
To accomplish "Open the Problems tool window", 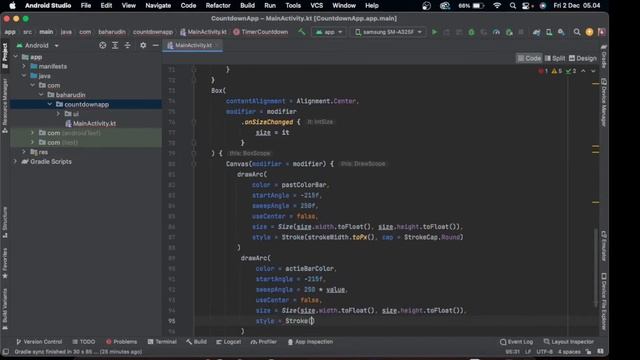I will point(121,342).
